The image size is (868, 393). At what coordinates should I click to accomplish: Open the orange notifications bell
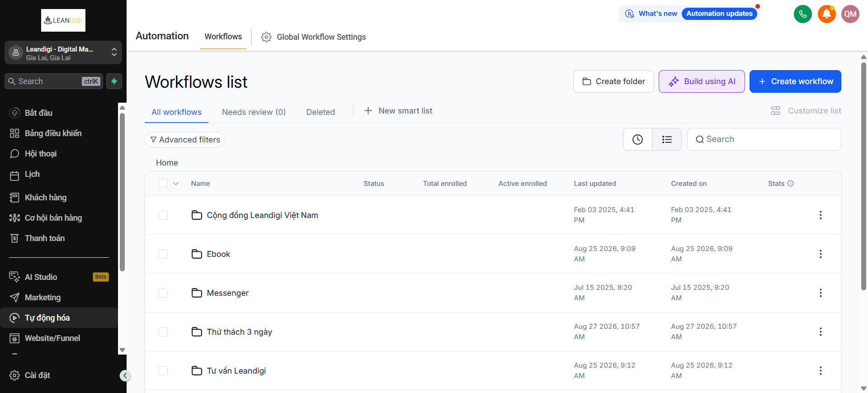(827, 14)
